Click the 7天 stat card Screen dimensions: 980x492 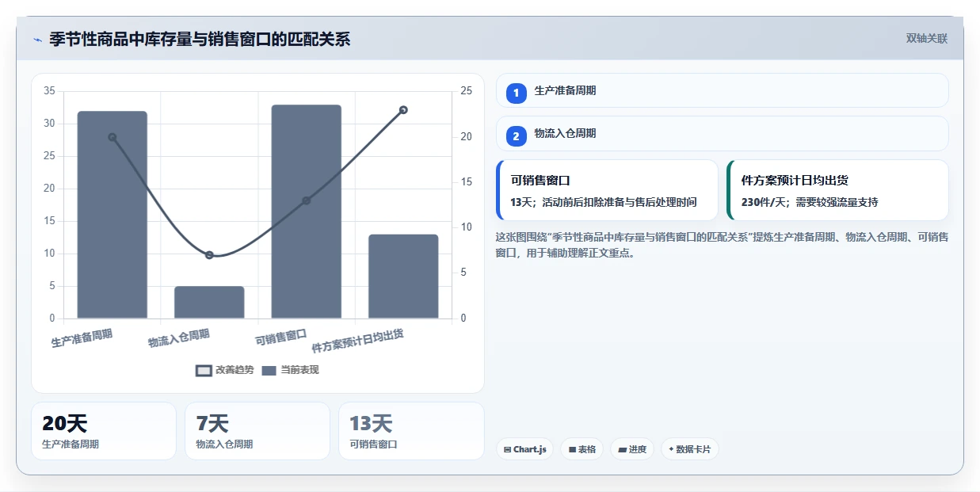(x=257, y=431)
